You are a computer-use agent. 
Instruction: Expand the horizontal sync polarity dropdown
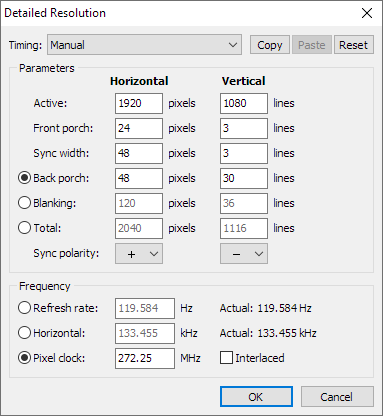pyautogui.click(x=139, y=254)
